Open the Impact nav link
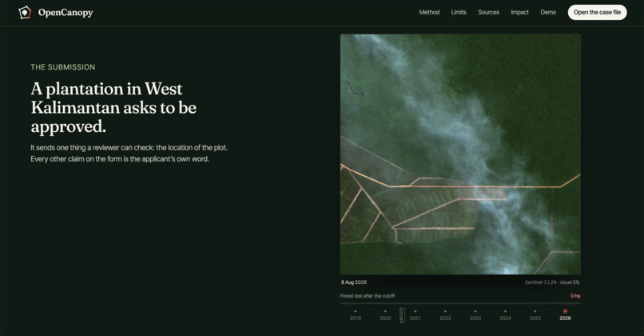This screenshot has width=644, height=336. (x=519, y=12)
